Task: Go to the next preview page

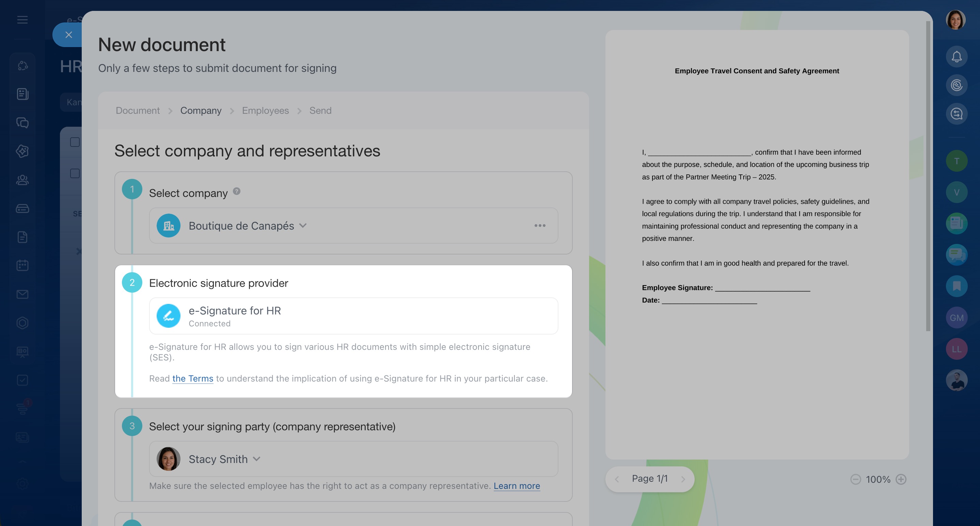Action: pyautogui.click(x=683, y=479)
